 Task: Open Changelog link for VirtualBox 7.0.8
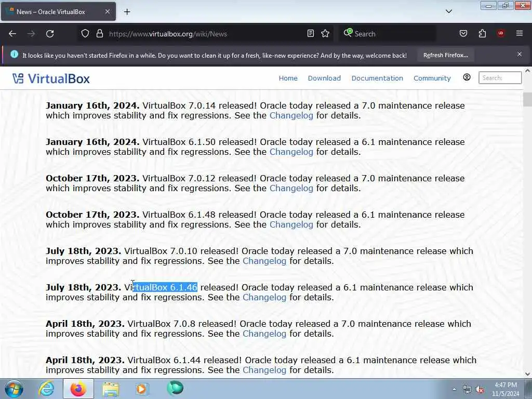point(264,334)
